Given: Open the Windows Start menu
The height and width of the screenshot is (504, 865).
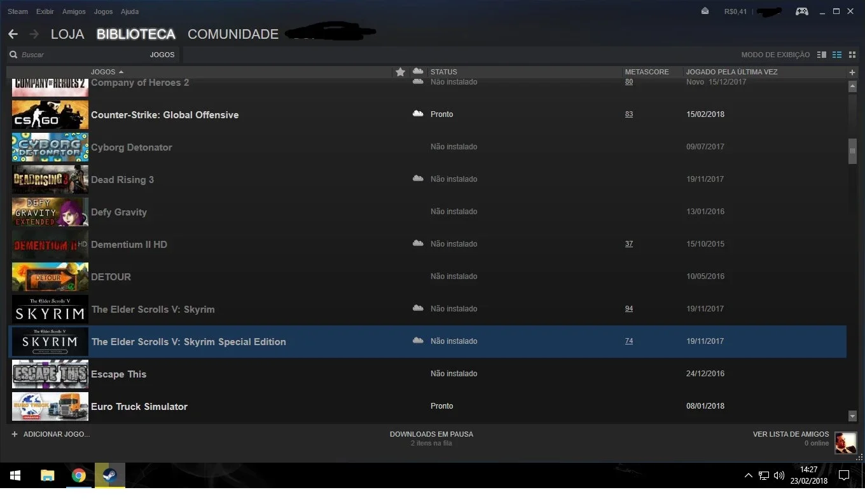Looking at the screenshot, I should (x=15, y=475).
